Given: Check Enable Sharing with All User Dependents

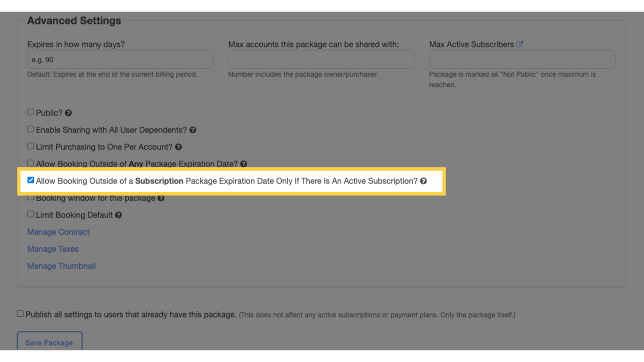Looking at the screenshot, I should coord(30,129).
